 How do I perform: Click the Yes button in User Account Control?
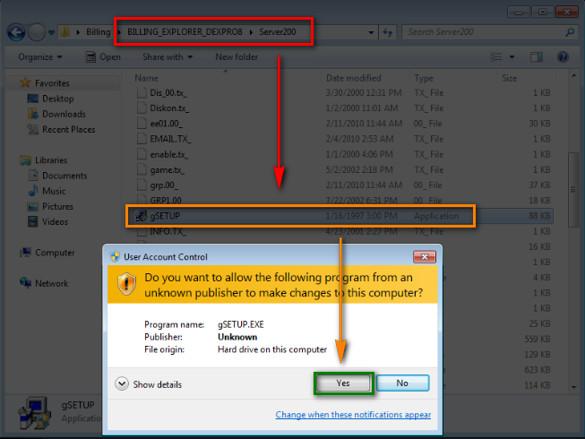click(x=343, y=383)
